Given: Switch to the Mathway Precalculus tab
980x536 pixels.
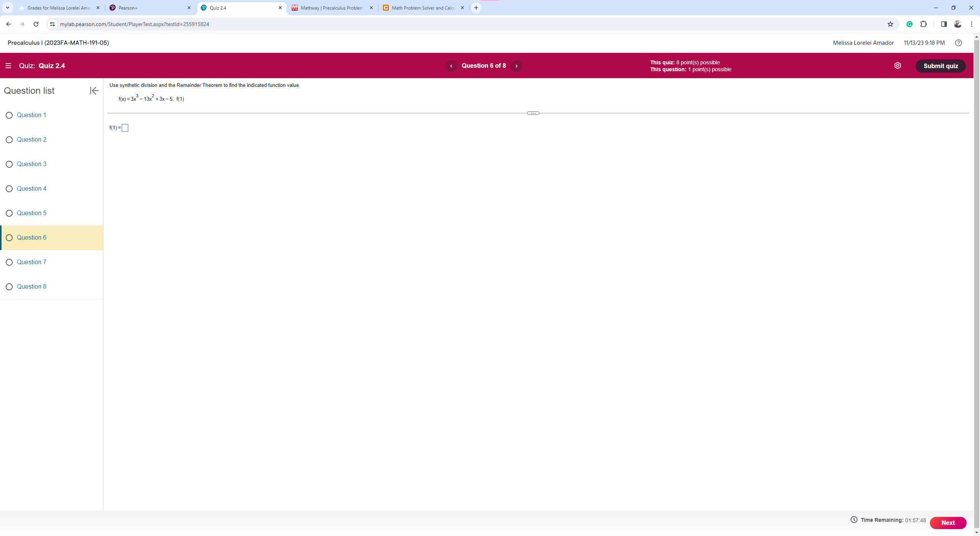Looking at the screenshot, I should click(x=332, y=8).
